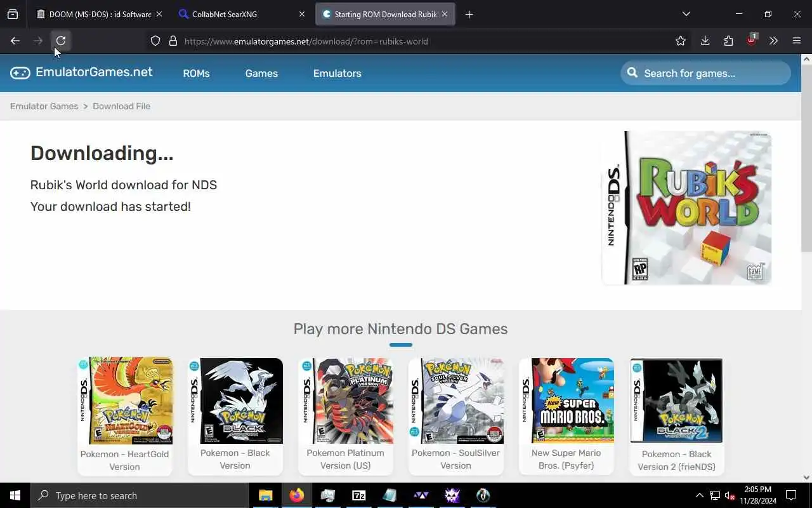Open the Extensions puzzle icon
This screenshot has width=812, height=508.
728,41
